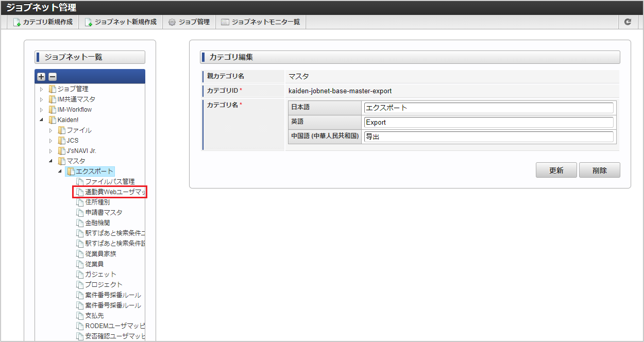
Task: Select the マスタ category label
Action: pyautogui.click(x=76, y=161)
